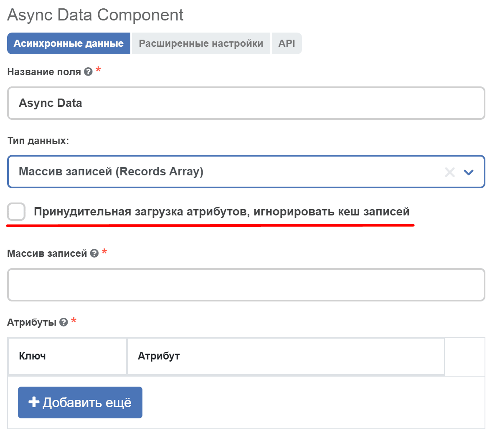Viewport: 500px width, 448px height.
Task: Open the help icon beside Атрибуты
Action: (64, 322)
